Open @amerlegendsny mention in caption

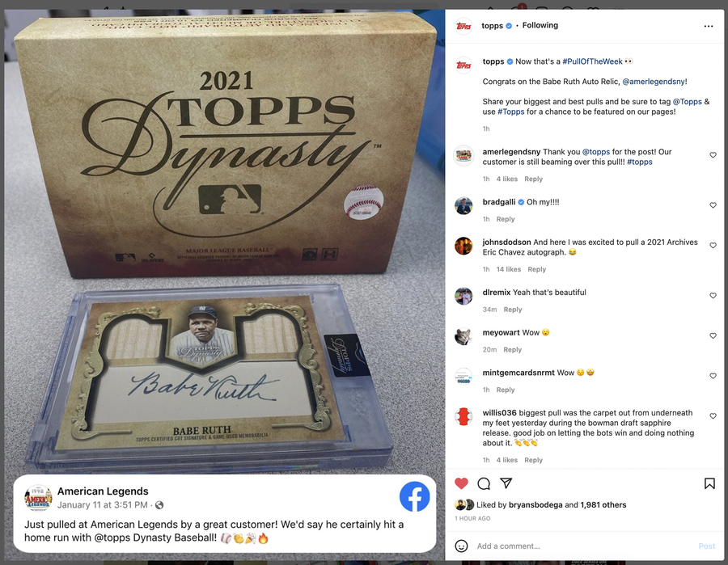point(654,82)
